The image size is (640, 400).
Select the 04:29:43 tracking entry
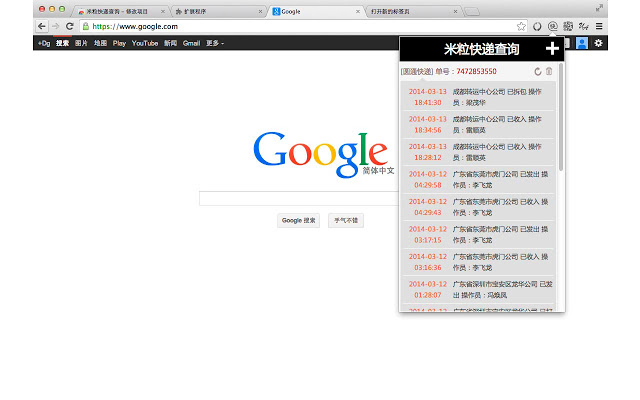click(x=478, y=207)
